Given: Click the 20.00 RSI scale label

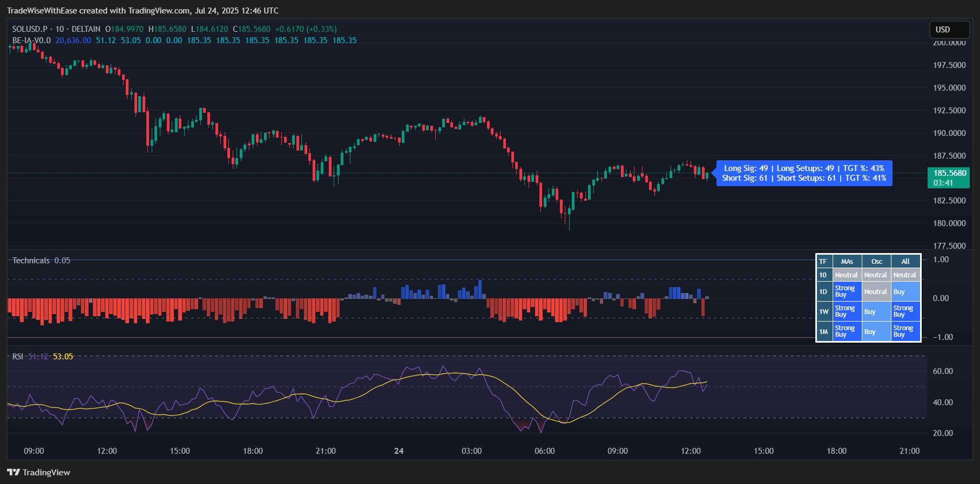Looking at the screenshot, I should [943, 433].
